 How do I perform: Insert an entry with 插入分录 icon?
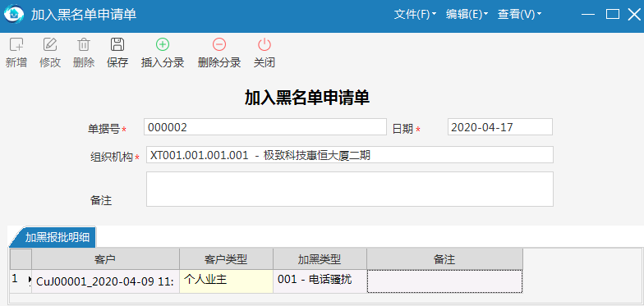(x=163, y=44)
